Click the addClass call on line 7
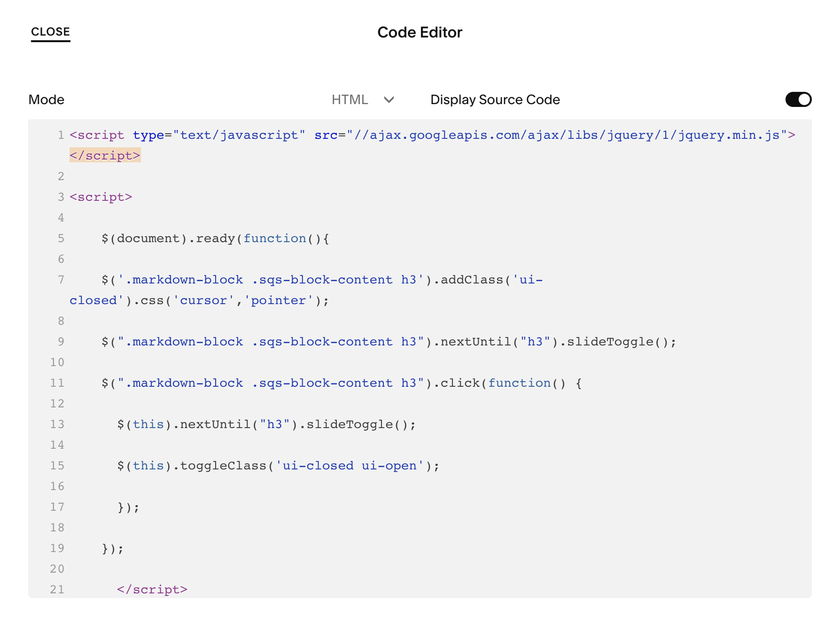 [x=473, y=279]
